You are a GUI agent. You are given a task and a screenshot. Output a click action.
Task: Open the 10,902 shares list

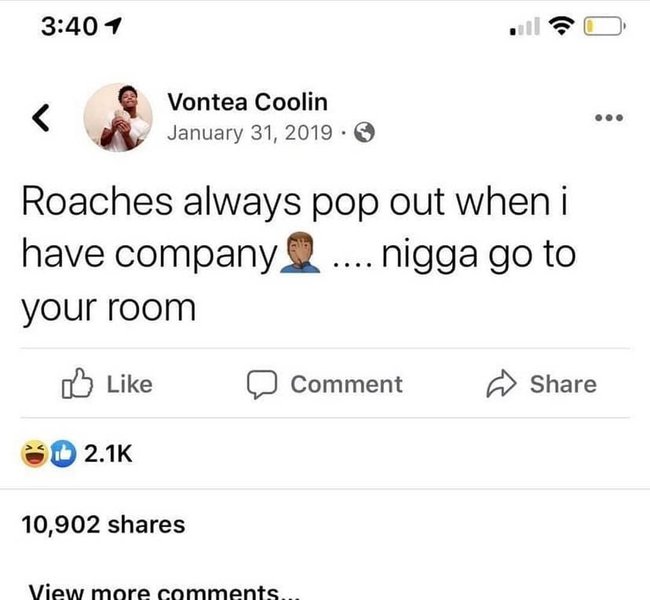[x=103, y=525]
